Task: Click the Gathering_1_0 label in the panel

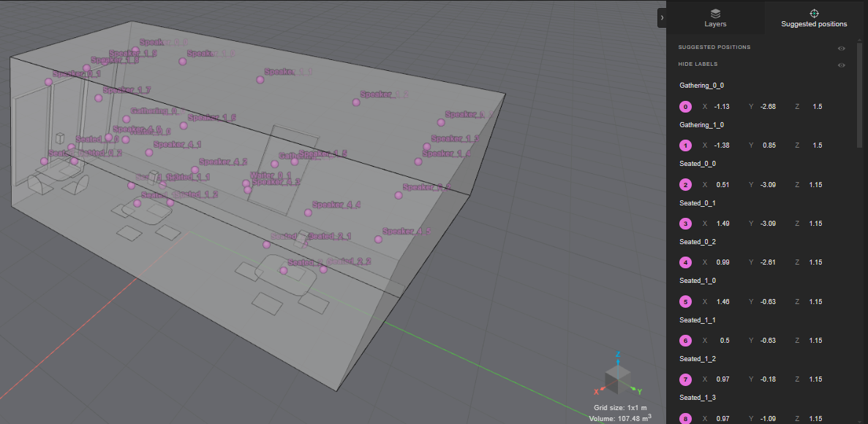Action: (x=701, y=125)
